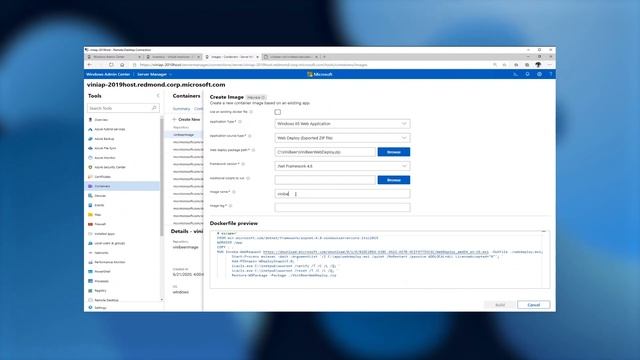This screenshot has height=360, width=640.
Task: Open the Azure Monitor tool
Action: pos(122,158)
